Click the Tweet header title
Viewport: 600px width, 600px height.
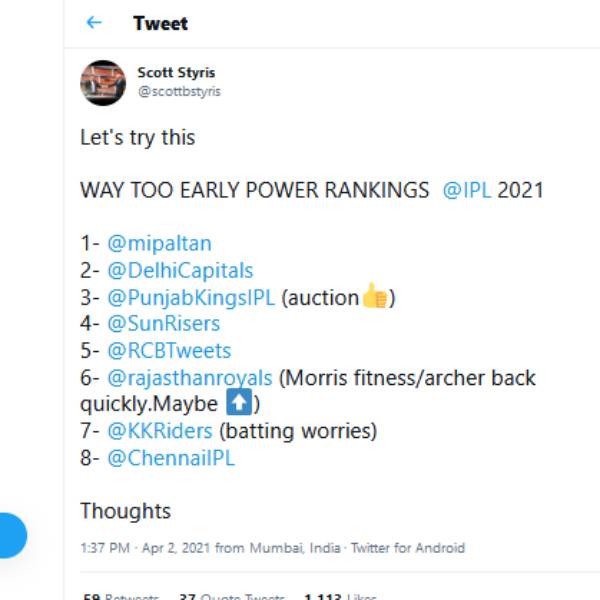[x=160, y=23]
